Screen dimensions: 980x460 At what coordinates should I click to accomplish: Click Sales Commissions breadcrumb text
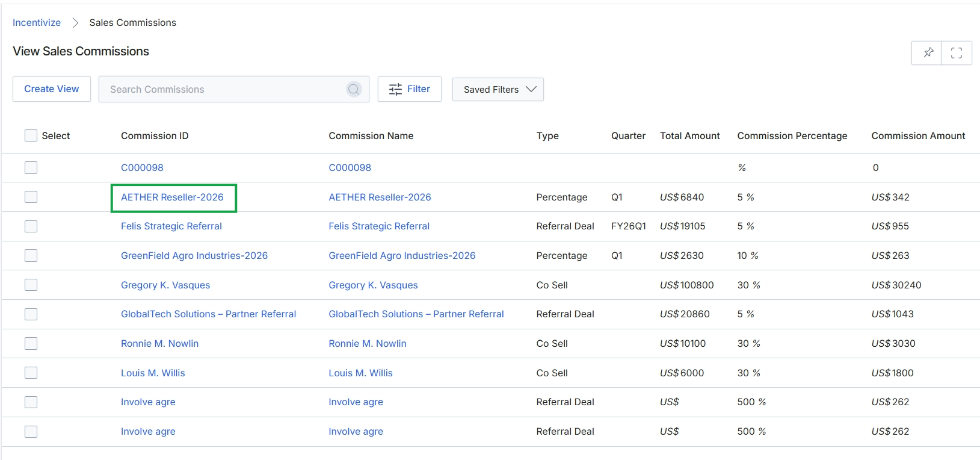(133, 22)
